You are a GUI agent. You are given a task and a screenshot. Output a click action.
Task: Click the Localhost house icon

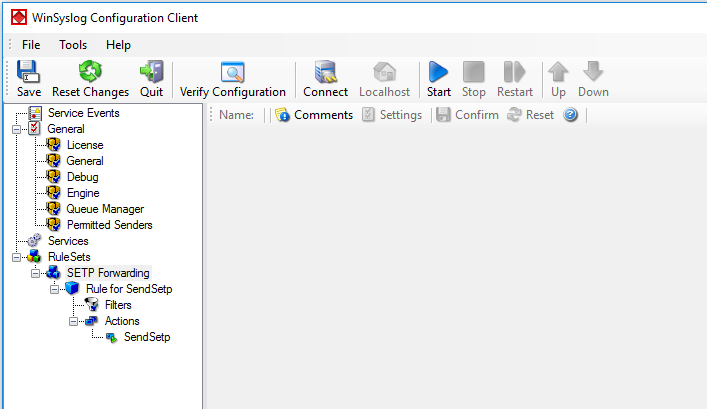[385, 72]
